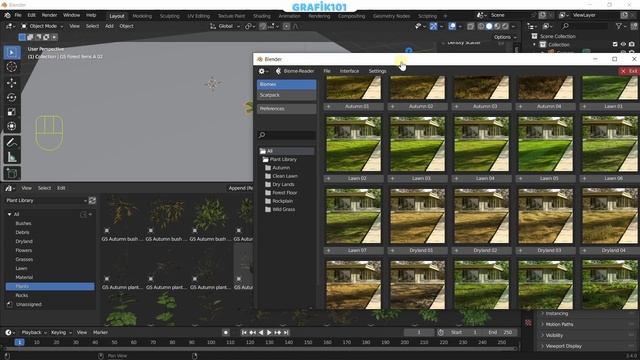This screenshot has width=640, height=360.
Task: Toggle proportional editing in viewport header
Action: click(287, 26)
